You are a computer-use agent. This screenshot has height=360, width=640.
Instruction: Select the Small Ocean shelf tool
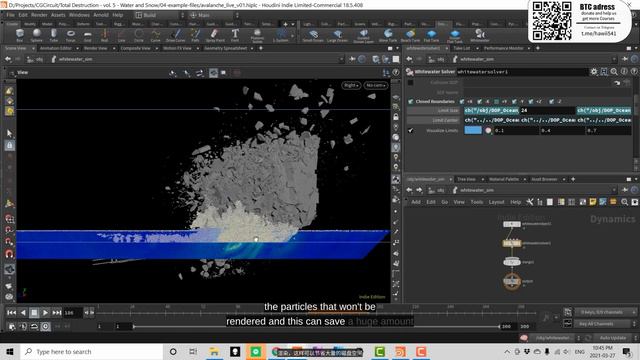point(313,35)
